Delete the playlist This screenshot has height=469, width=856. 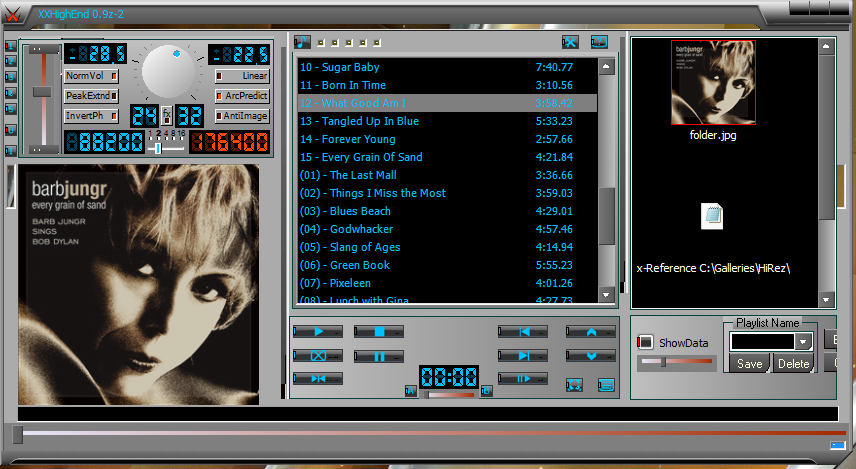tap(793, 364)
